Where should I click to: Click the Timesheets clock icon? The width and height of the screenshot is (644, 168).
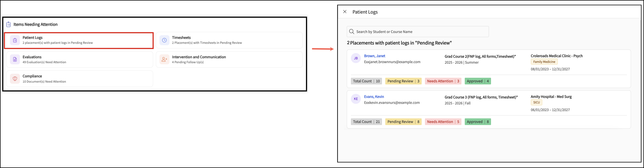pyautogui.click(x=164, y=40)
